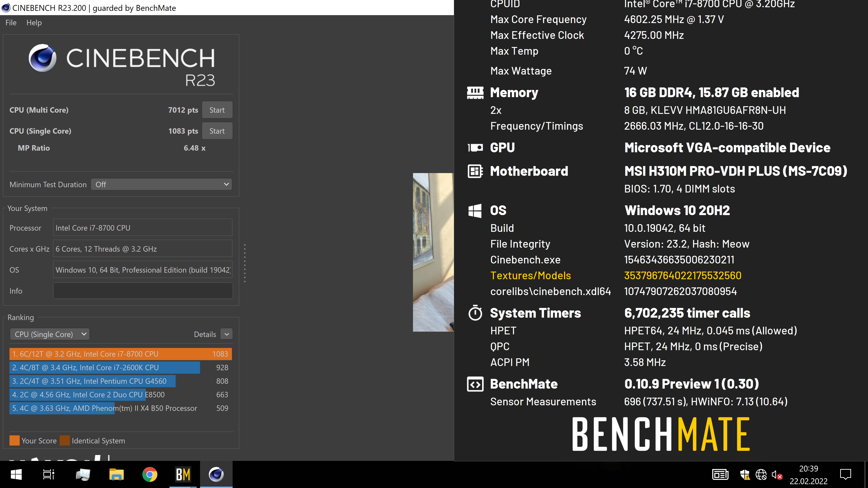The height and width of the screenshot is (488, 868).
Task: Click the panel splitter dotted handle
Action: coord(245,263)
